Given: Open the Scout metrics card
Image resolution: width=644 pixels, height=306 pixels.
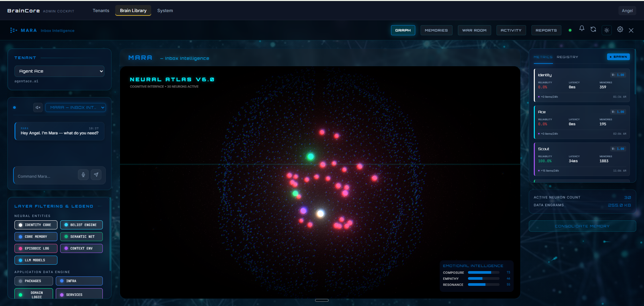Looking at the screenshot, I should coord(582,159).
